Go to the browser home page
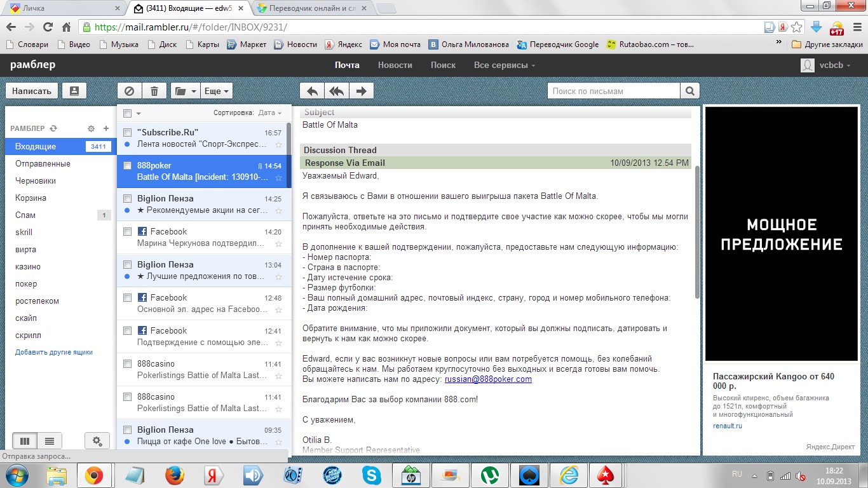The image size is (868, 488). pyautogui.click(x=66, y=27)
